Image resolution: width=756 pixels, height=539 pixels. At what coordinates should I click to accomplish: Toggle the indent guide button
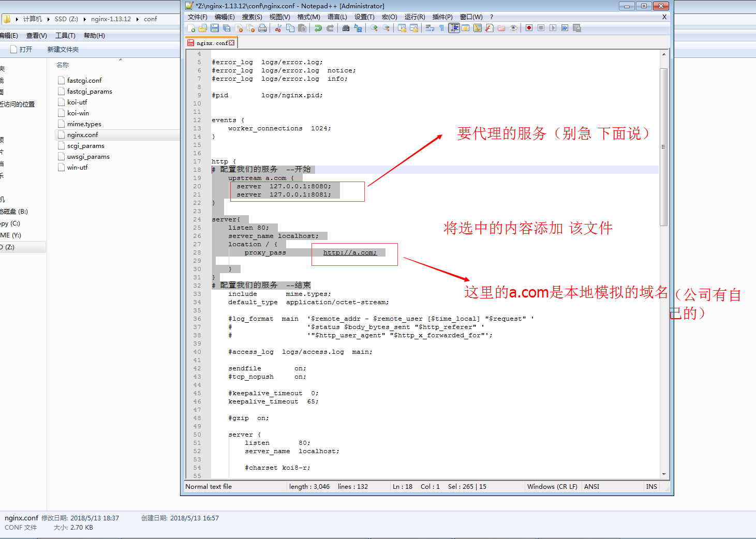coord(454,28)
